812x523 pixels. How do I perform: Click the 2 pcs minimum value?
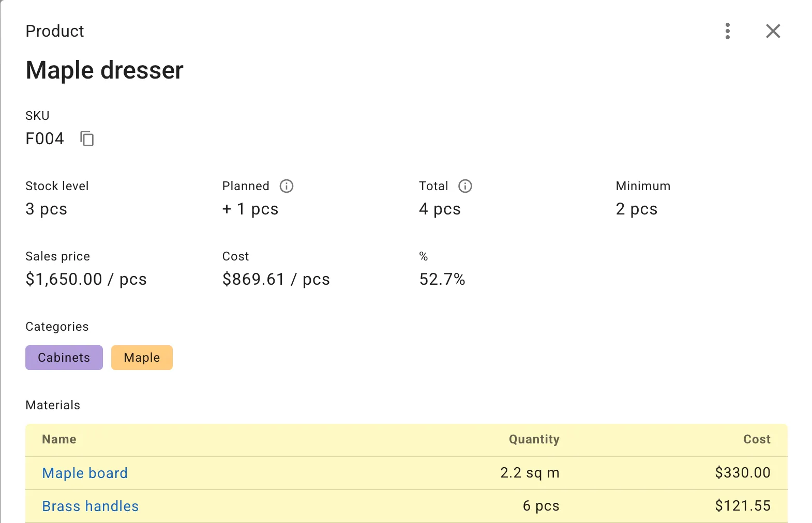(636, 209)
